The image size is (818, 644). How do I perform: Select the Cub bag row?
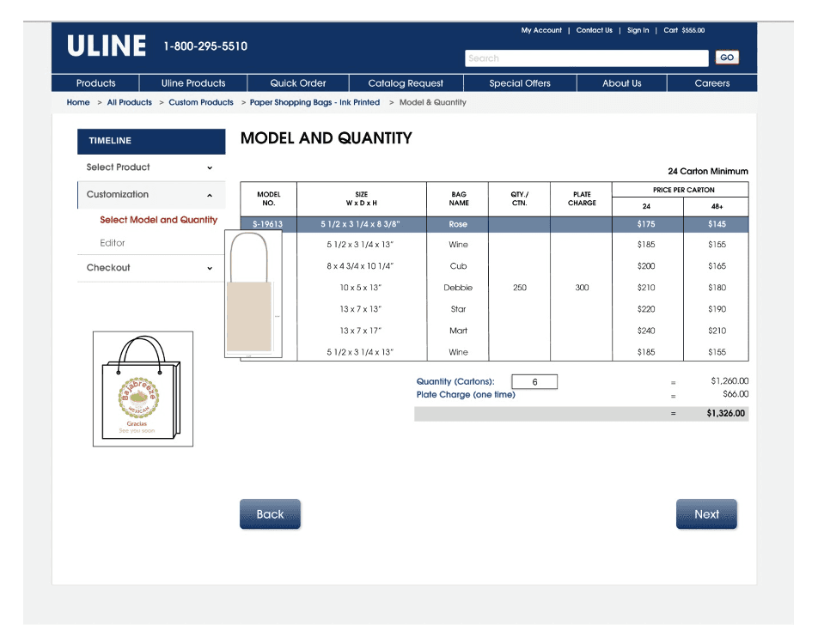point(458,266)
